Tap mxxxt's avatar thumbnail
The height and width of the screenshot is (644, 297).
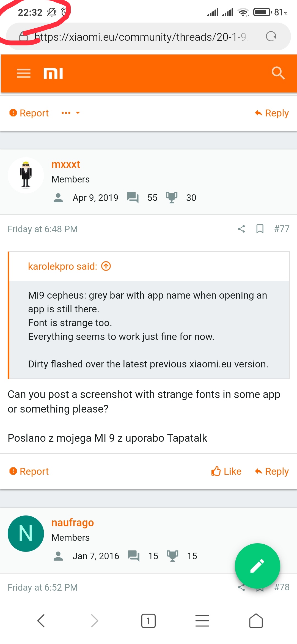pyautogui.click(x=26, y=175)
